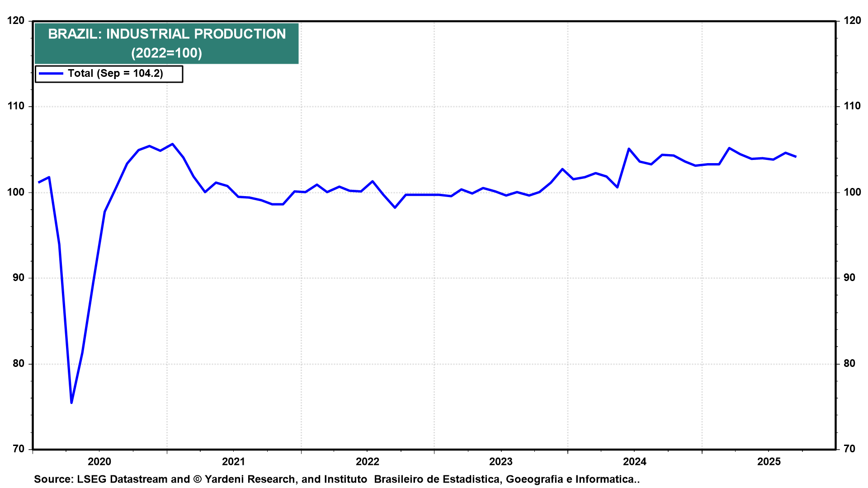Click the blue line legend swatch
Viewport: 868px width, 488px height.
[51, 74]
